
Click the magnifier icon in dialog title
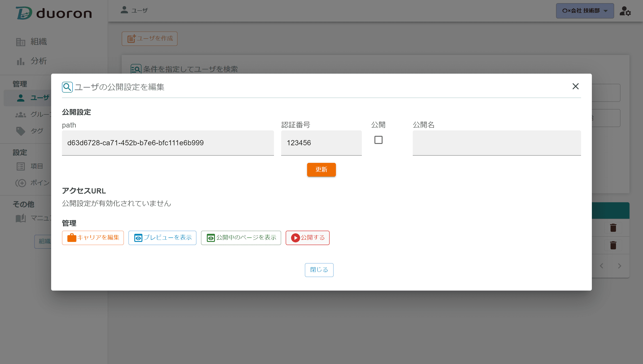(67, 87)
